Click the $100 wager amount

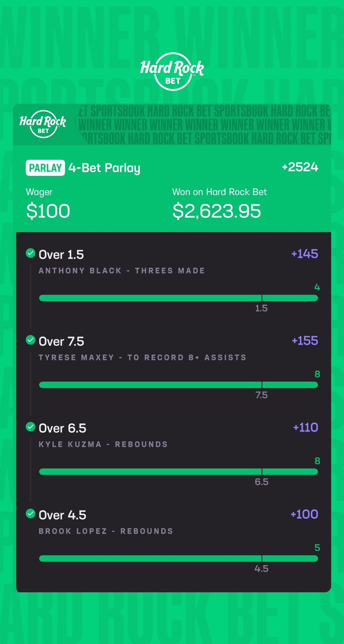(48, 211)
